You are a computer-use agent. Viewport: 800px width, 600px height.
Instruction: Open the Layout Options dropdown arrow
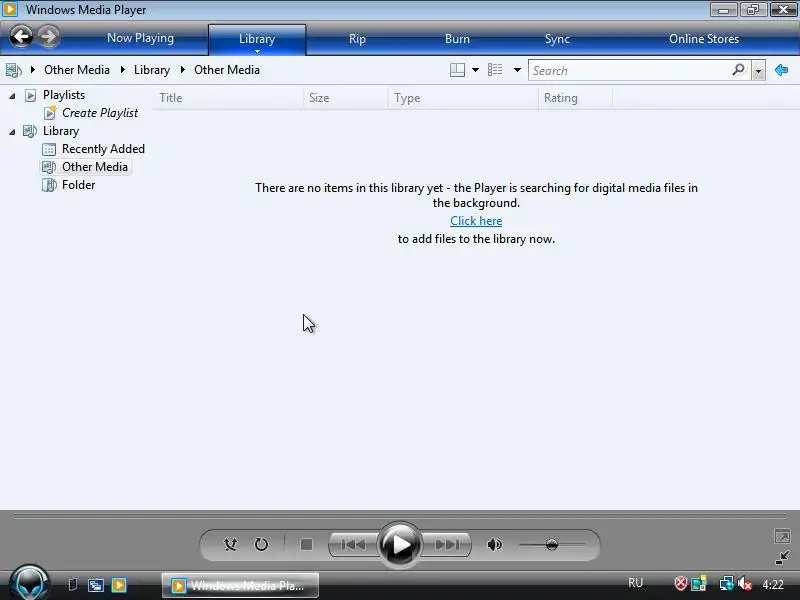(x=475, y=70)
